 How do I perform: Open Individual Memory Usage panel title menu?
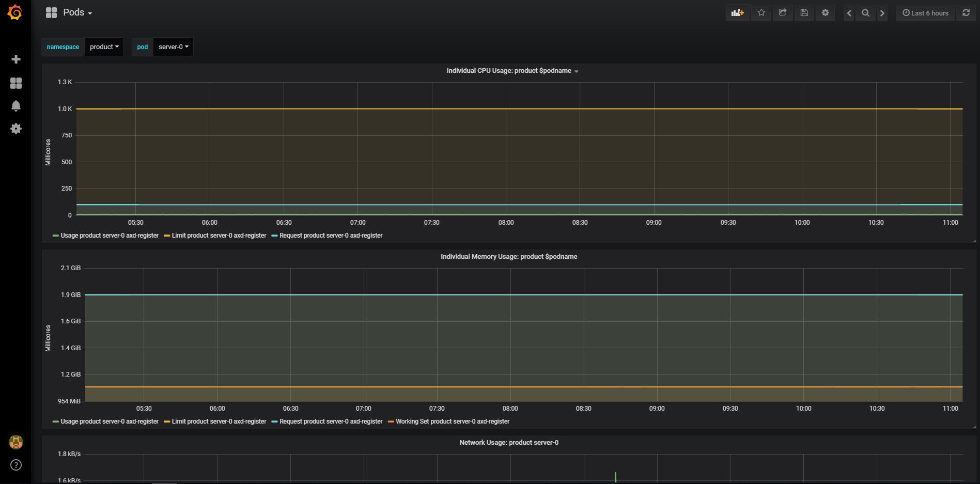pyautogui.click(x=508, y=257)
